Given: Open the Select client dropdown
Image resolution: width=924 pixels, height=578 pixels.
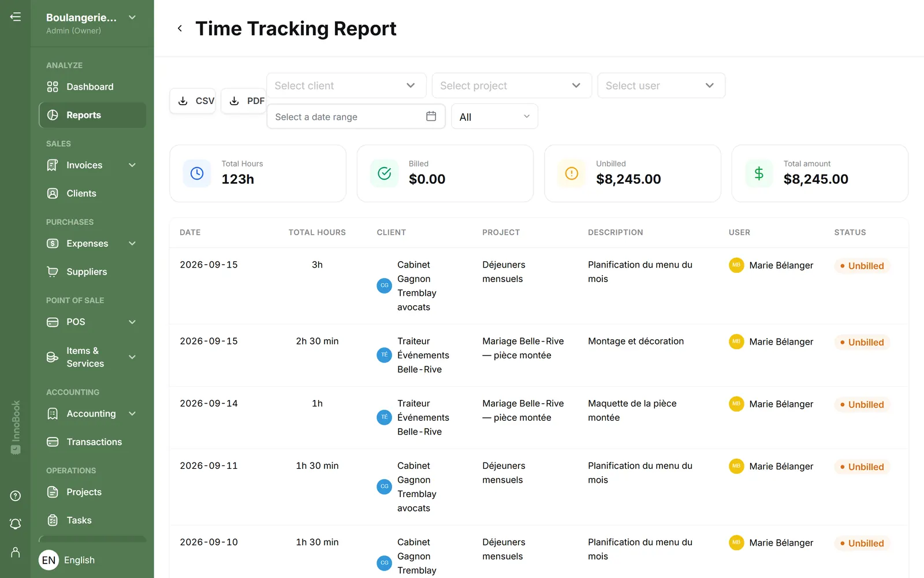Looking at the screenshot, I should (346, 86).
